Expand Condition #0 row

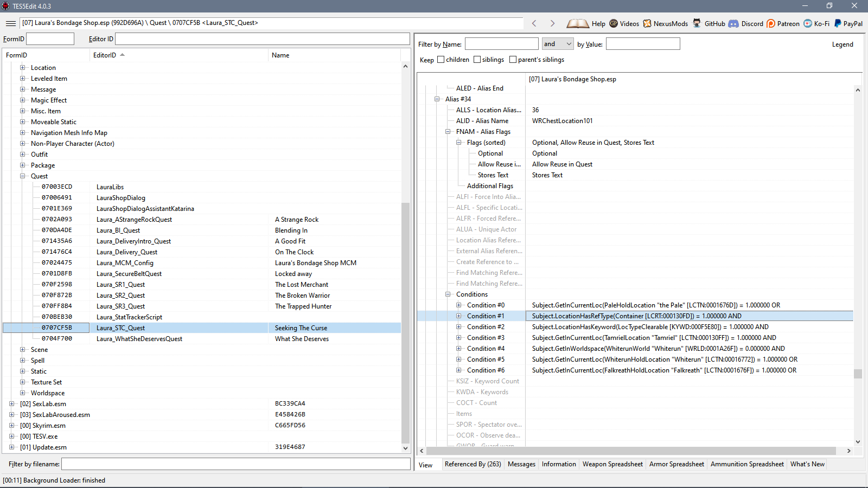tap(459, 305)
